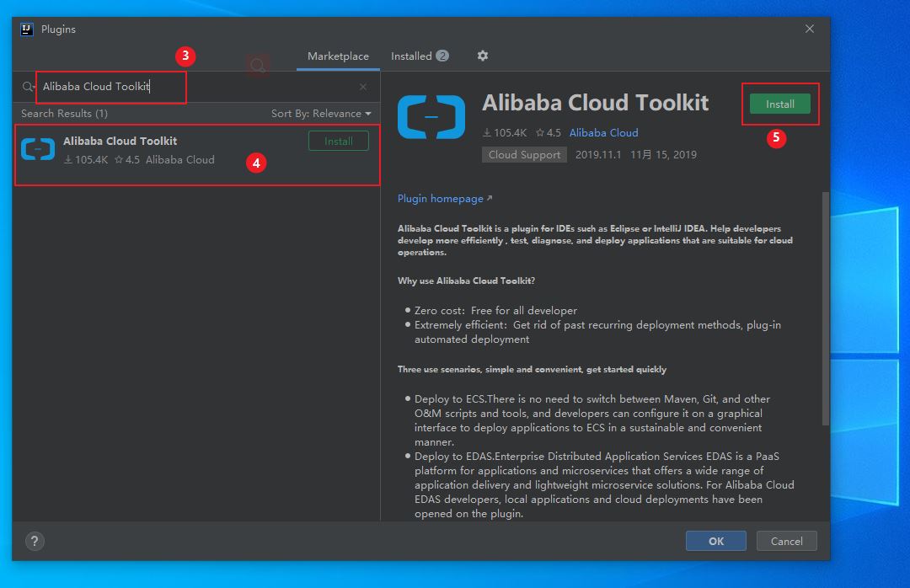Click the download count icon in plugin details

point(487,133)
